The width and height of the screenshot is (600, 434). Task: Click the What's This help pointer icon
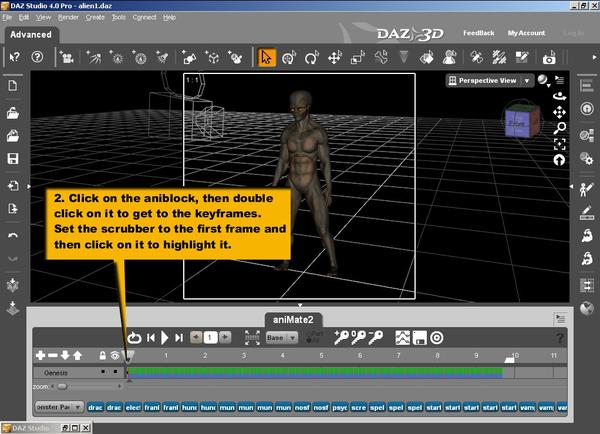(x=15, y=57)
